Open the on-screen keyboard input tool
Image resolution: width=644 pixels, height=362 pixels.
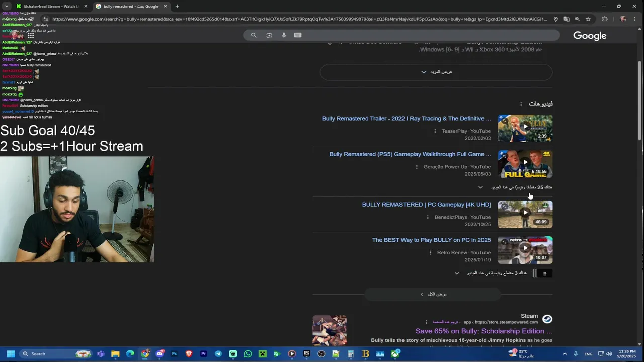tap(297, 35)
